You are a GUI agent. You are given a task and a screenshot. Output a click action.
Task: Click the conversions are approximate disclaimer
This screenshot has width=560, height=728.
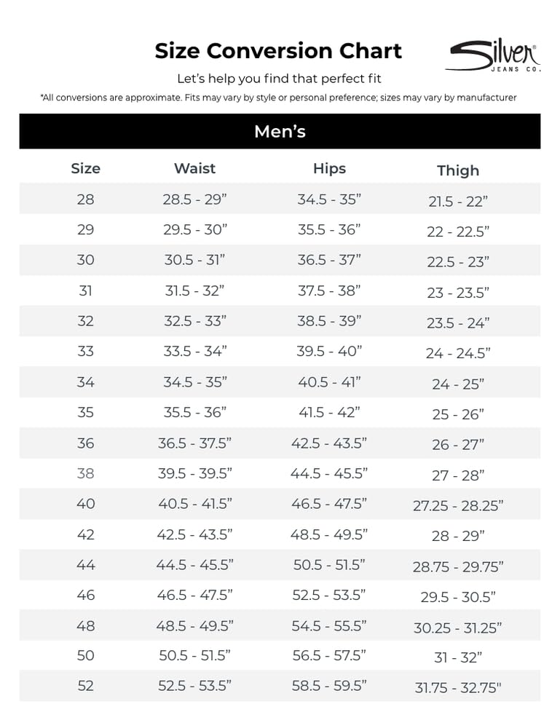[278, 98]
